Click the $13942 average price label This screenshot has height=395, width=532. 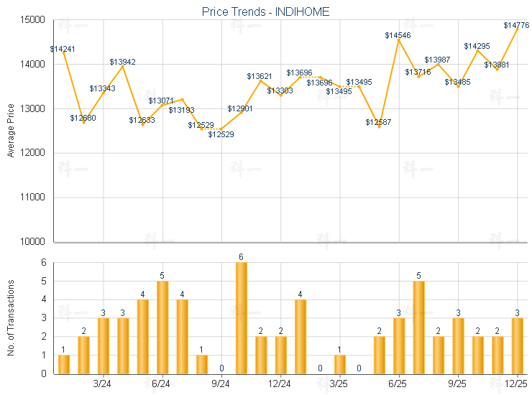click(122, 62)
